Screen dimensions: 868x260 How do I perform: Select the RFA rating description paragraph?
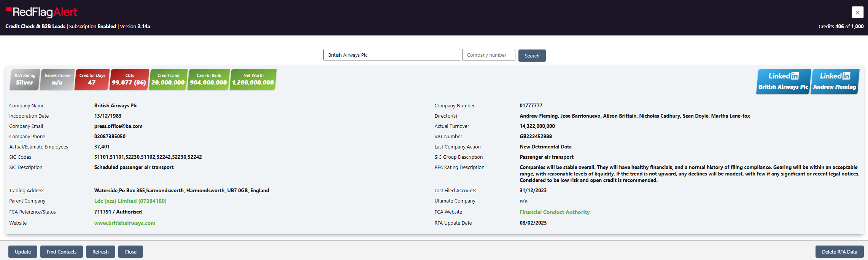tap(689, 174)
